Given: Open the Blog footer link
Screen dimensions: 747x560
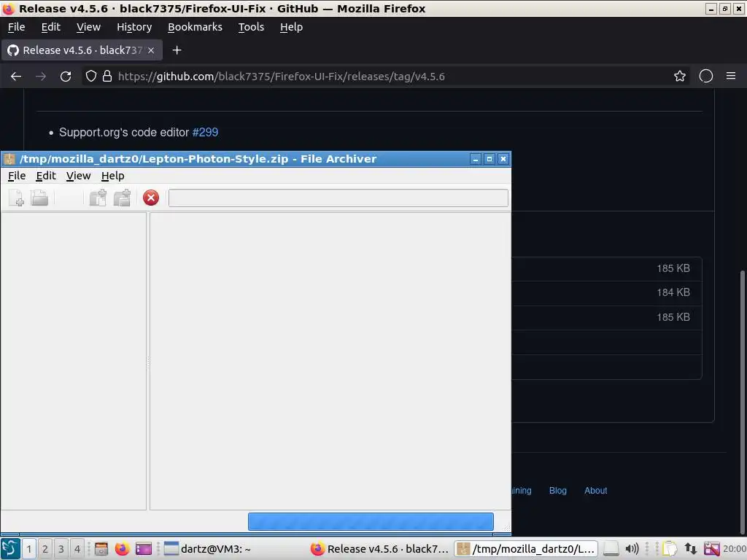Looking at the screenshot, I should (557, 491).
